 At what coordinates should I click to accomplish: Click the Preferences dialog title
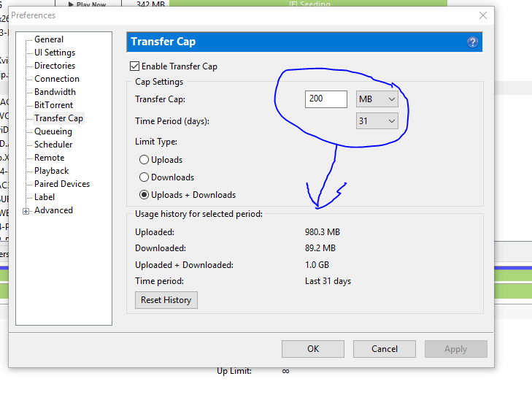coord(34,15)
